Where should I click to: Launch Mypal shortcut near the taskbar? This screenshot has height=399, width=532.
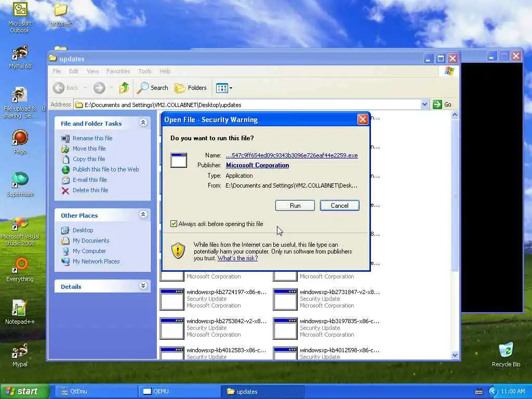click(20, 355)
